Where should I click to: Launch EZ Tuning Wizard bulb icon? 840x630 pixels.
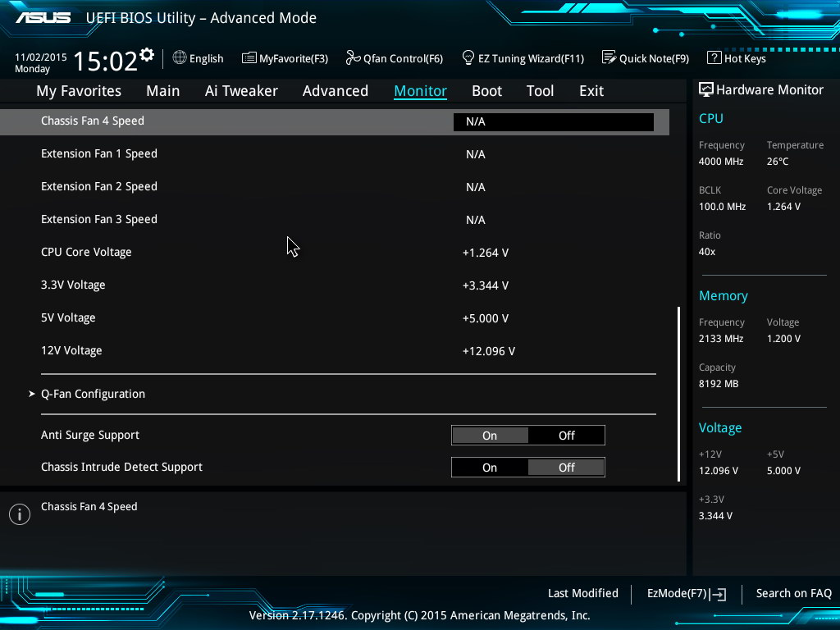(468, 58)
